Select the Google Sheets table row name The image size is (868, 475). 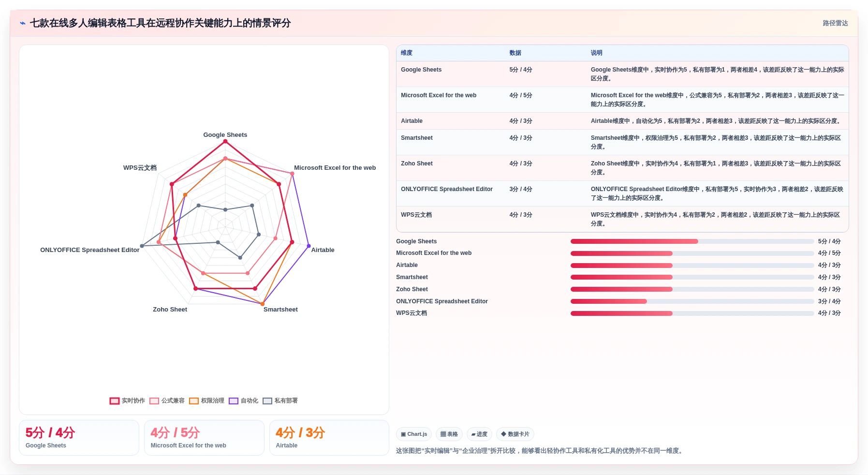421,70
